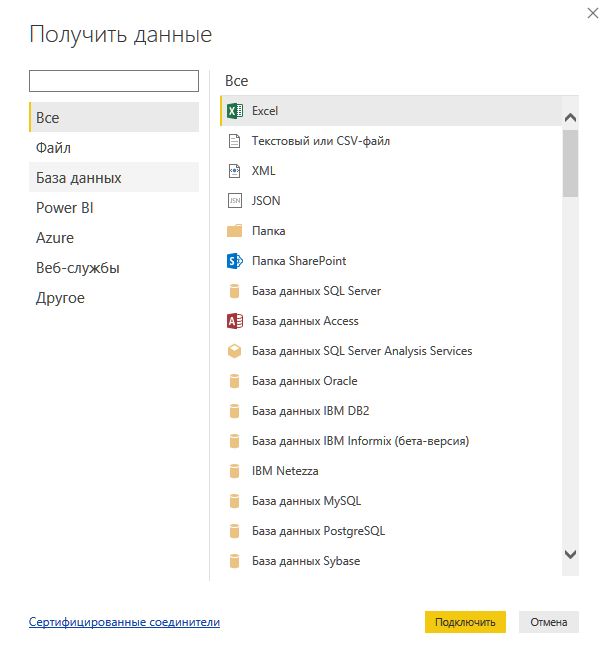This screenshot has height=662, width=609.
Task: Click the SQL Server database cylinder icon
Action: click(234, 291)
